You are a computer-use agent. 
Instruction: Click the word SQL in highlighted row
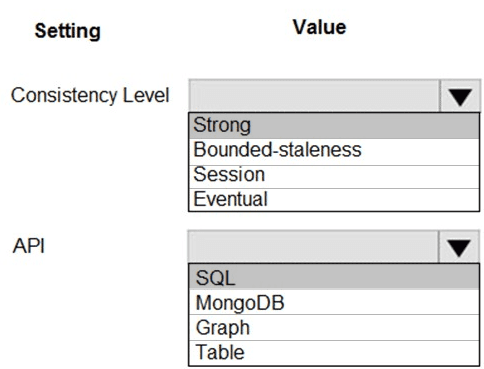215,277
